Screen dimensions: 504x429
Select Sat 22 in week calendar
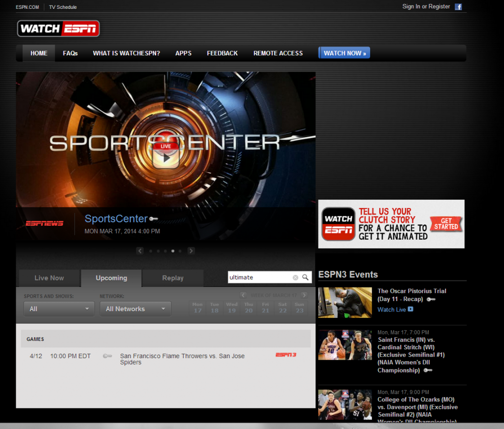[283, 307]
